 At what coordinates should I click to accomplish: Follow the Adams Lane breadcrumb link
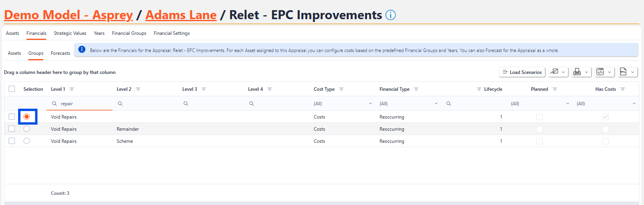[x=181, y=15]
